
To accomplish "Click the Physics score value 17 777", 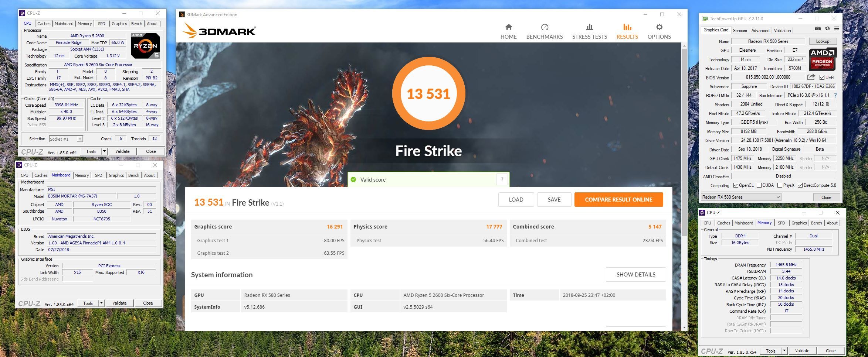I will click(494, 227).
